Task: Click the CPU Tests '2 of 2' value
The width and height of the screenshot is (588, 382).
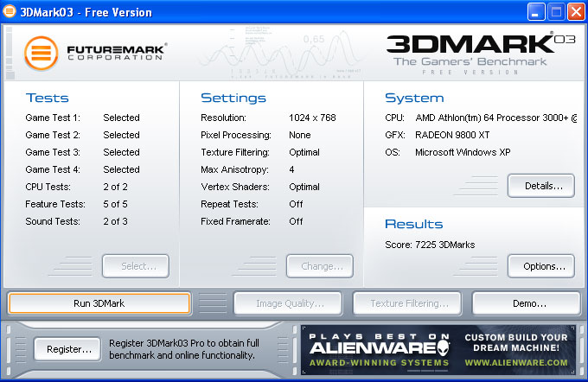Action: point(116,187)
